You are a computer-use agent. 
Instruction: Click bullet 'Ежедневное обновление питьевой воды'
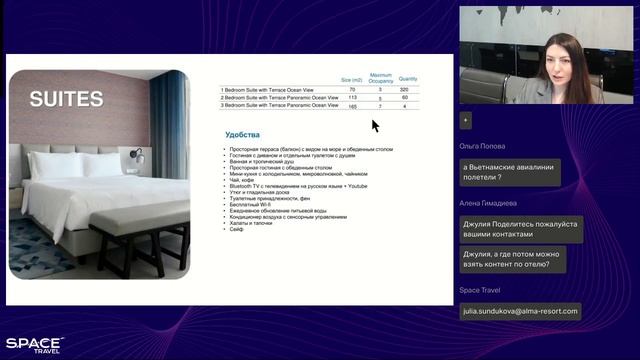(x=278, y=211)
